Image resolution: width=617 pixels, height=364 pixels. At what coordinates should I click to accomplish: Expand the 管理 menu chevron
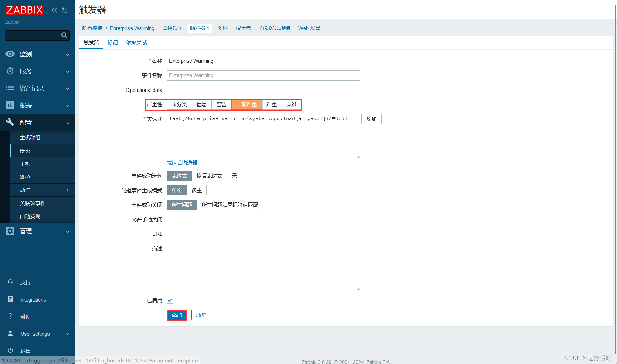[68, 232]
